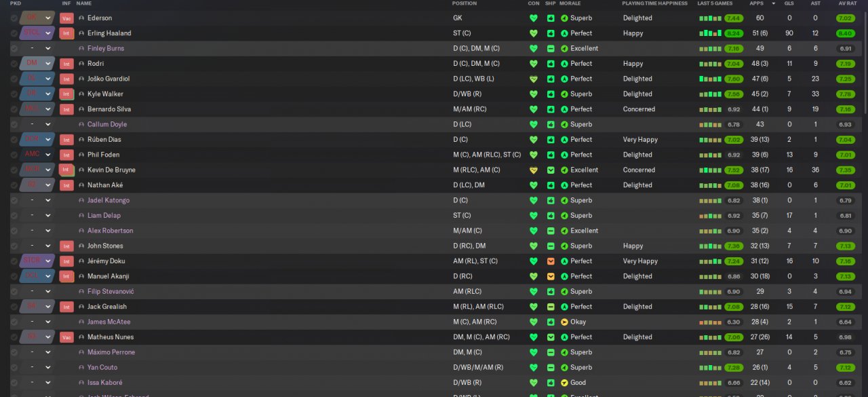Open Phil Foden's AMC position dropdown
Screen dimensions: 868x397
37,155
